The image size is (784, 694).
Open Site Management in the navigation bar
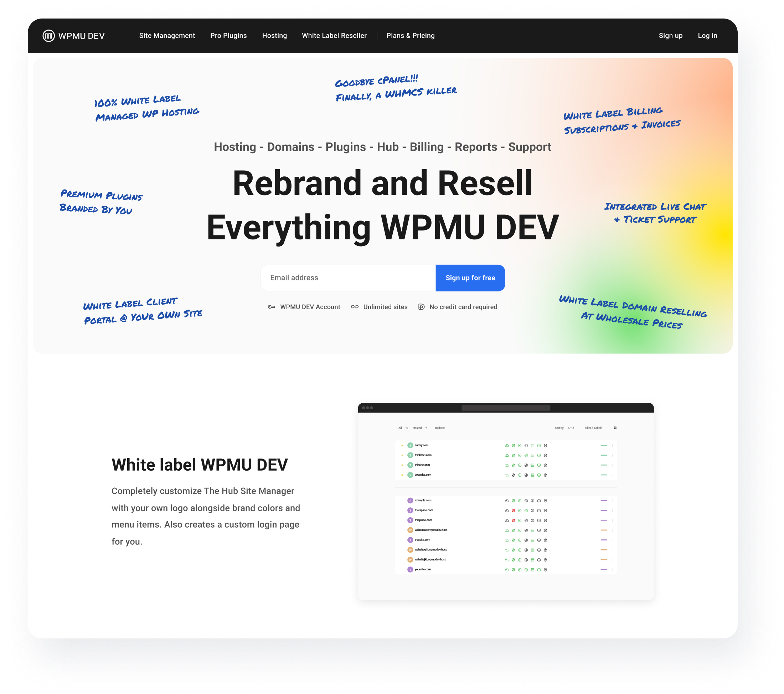167,36
